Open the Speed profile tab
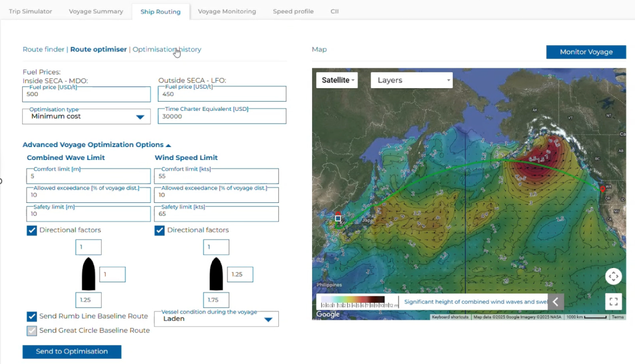Viewport: 635px width, 364px height. [x=293, y=11]
